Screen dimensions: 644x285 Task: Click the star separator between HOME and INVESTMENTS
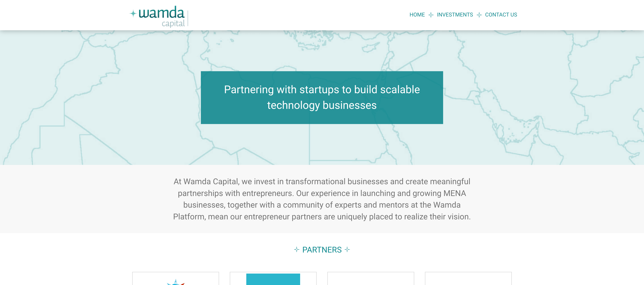(431, 15)
